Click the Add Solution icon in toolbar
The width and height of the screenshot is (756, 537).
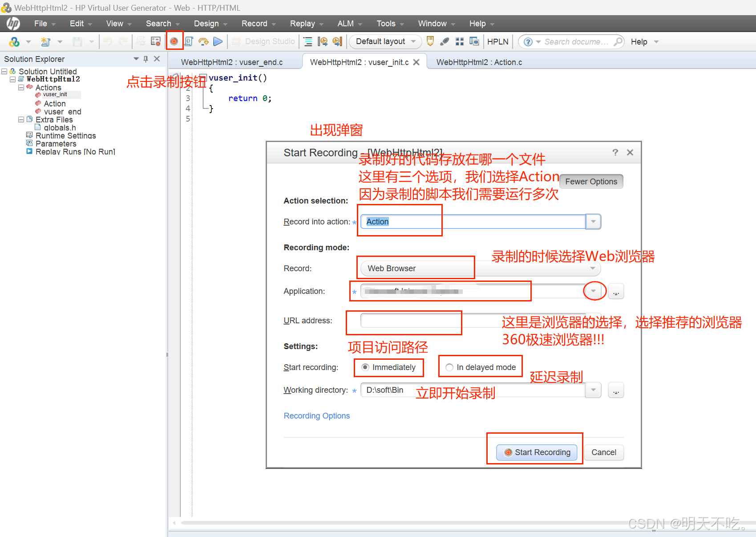coord(14,41)
